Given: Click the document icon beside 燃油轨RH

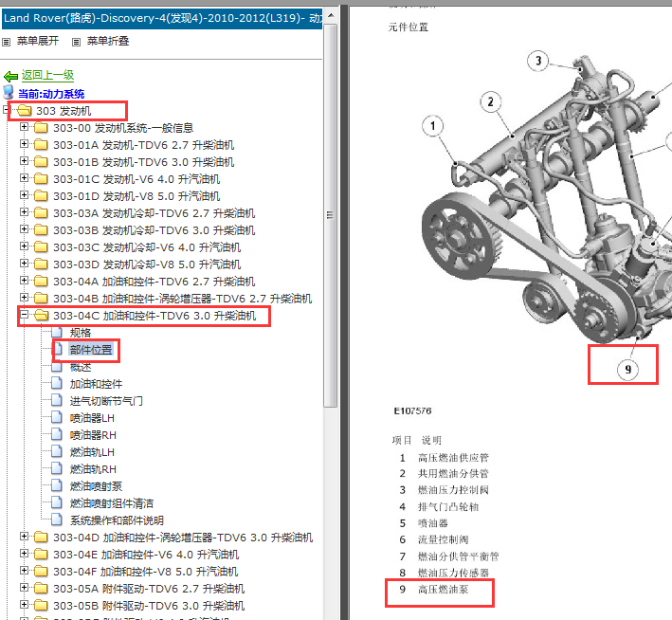Looking at the screenshot, I should (57, 468).
